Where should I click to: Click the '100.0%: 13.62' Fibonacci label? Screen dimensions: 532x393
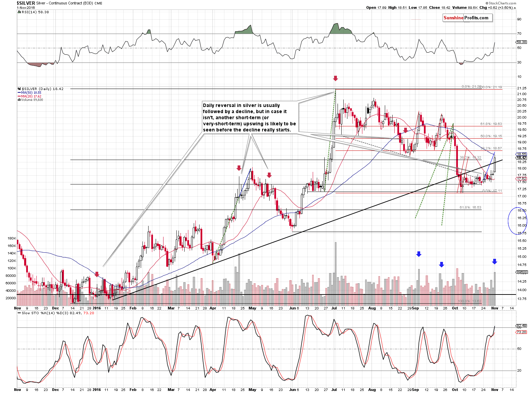point(469,301)
